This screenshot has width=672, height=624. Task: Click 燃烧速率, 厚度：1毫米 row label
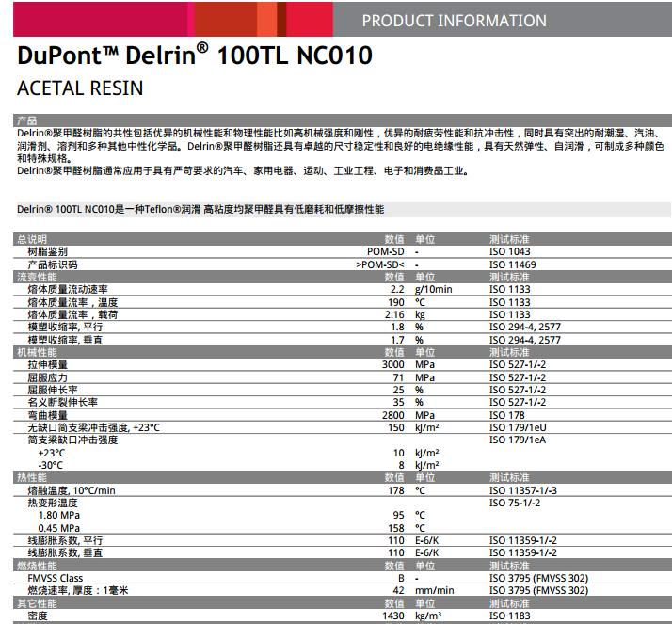click(x=78, y=590)
